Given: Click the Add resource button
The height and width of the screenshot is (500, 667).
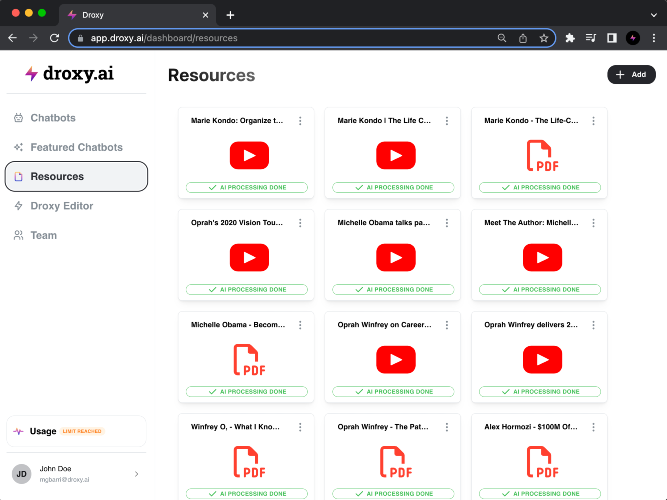Looking at the screenshot, I should (x=631, y=74).
